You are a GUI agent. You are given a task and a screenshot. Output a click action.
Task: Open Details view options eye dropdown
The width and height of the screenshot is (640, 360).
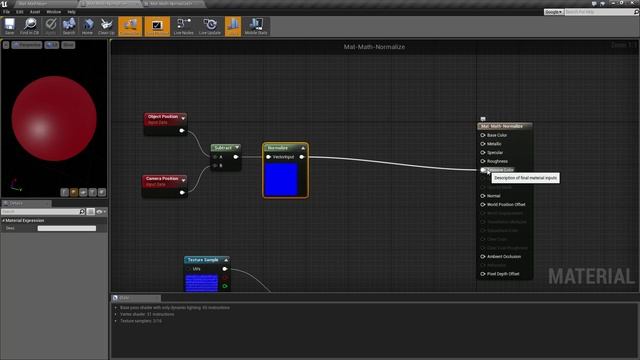point(101,211)
